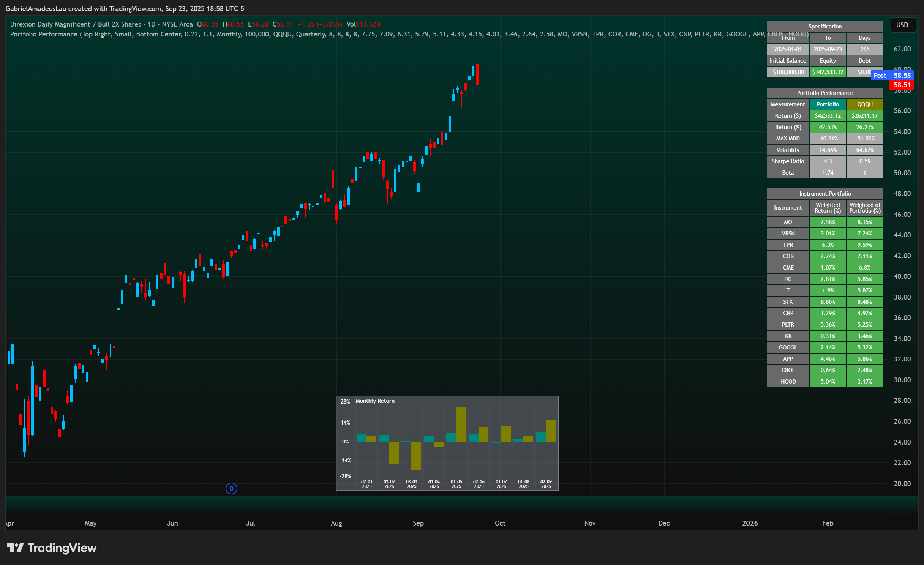The width and height of the screenshot is (924, 565).
Task: Click the STX weighted return 8.86%
Action: [828, 302]
